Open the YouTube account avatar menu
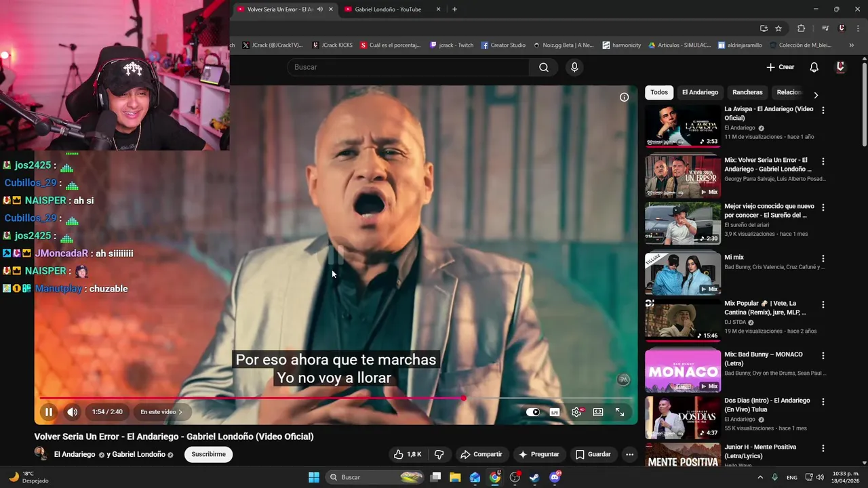 841,67
